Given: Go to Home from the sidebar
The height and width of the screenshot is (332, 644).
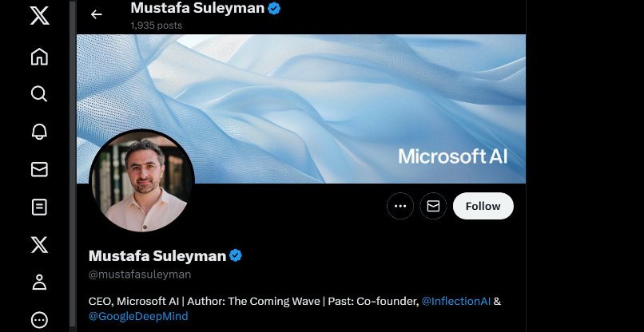Looking at the screenshot, I should [39, 57].
